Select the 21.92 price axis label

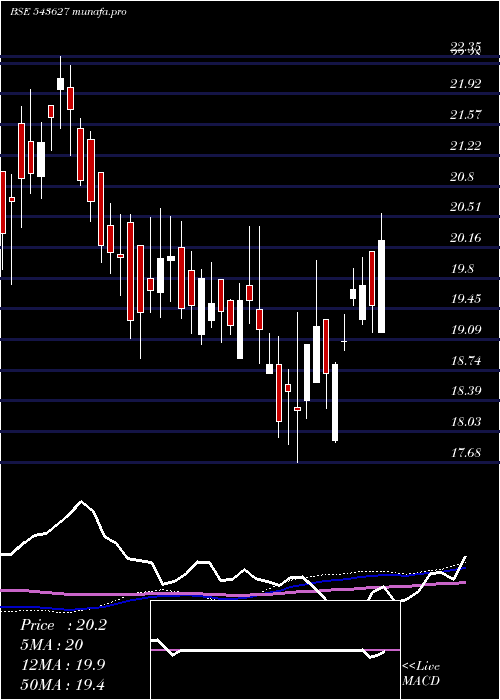pyautogui.click(x=466, y=83)
